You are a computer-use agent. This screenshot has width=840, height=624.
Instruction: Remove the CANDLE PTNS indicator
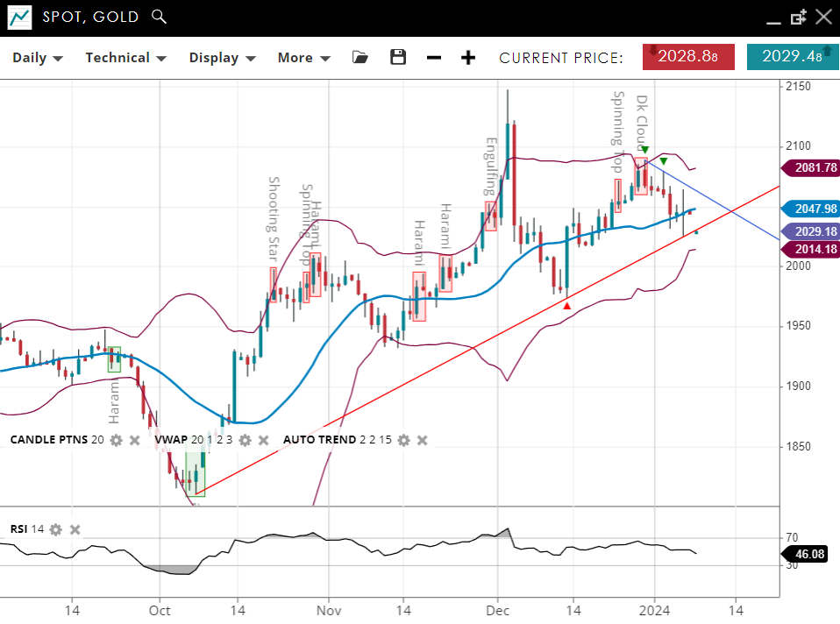coord(135,440)
